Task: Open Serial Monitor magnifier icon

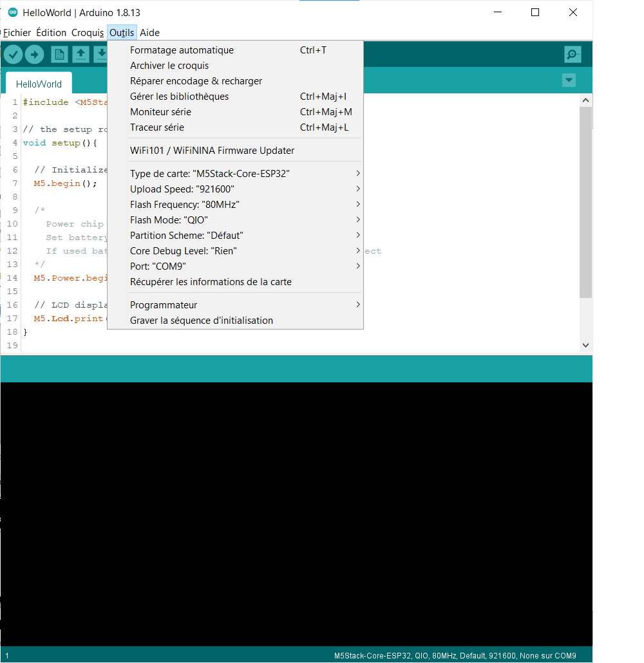Action: point(573,55)
